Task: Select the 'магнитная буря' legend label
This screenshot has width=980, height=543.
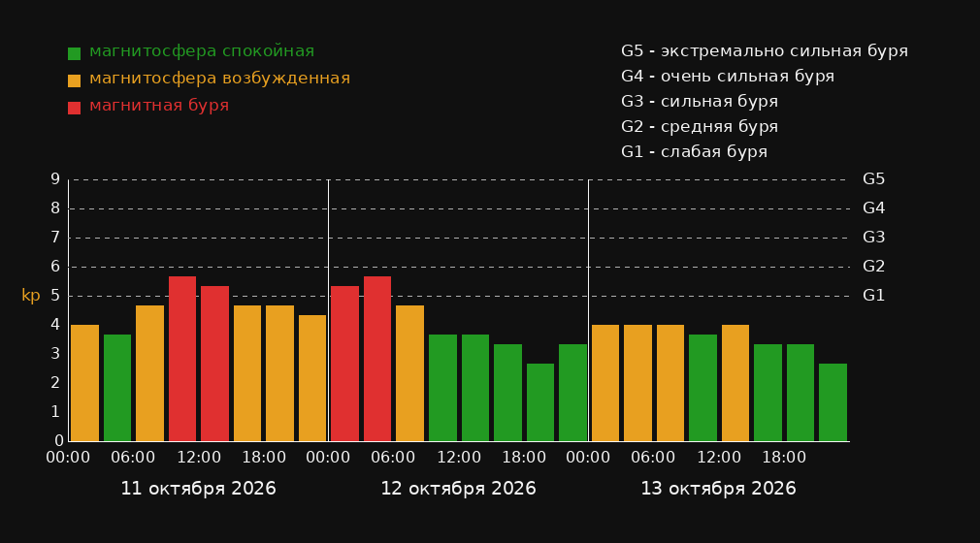Action: point(159,106)
